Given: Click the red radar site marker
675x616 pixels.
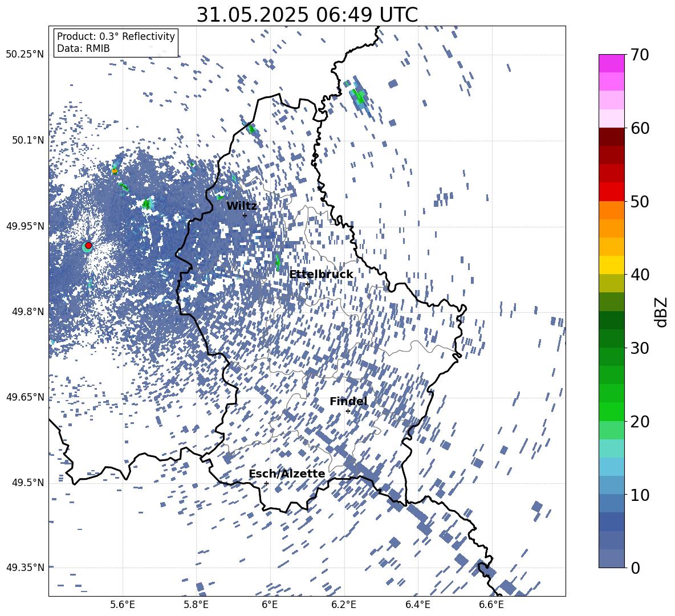Looking at the screenshot, I should coord(88,245).
